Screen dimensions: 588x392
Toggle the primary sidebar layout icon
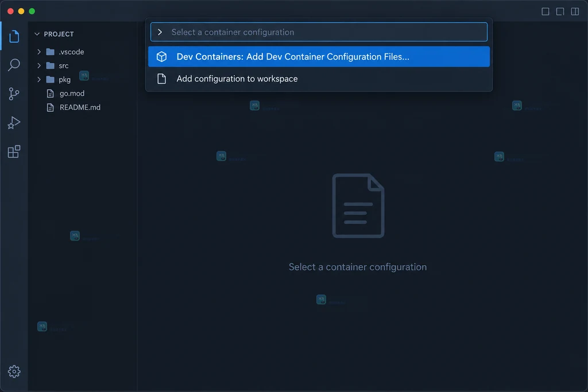[x=546, y=11]
